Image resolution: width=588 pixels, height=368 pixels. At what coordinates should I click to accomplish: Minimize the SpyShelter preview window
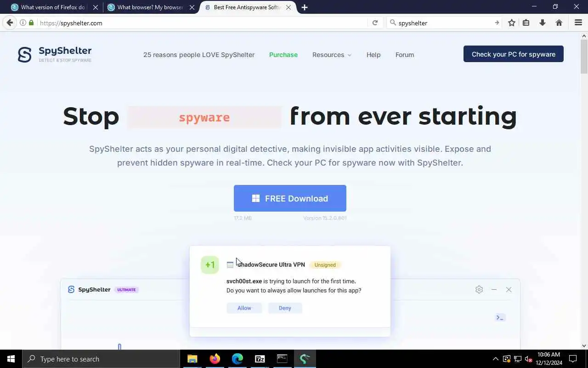tap(494, 289)
